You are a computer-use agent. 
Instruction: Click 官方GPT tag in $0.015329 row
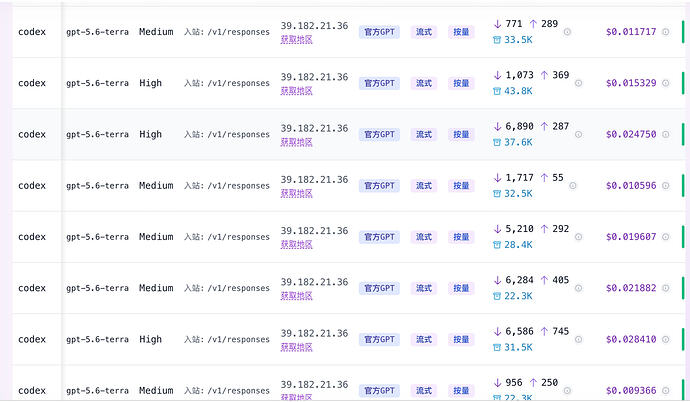[379, 83]
